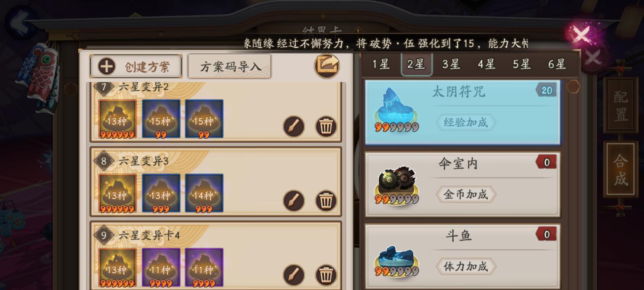
Task: Choose the 斗鱼 stamina bonus card
Action: (463, 256)
